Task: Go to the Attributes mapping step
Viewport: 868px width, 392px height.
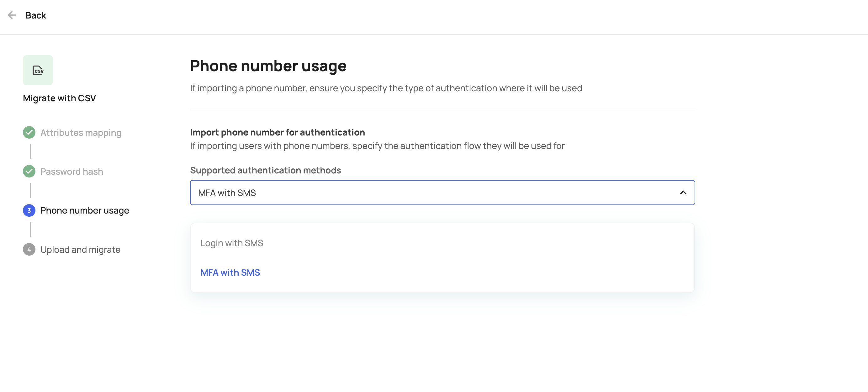Action: [81, 132]
